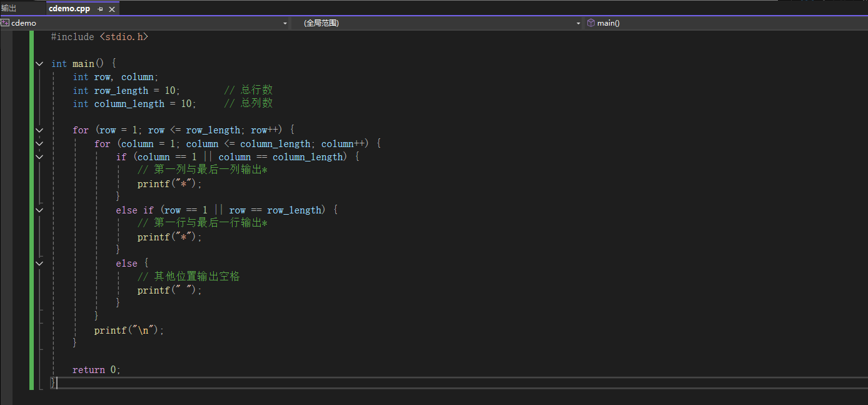
Task: Open the main() member dropdown
Action: click(725, 23)
